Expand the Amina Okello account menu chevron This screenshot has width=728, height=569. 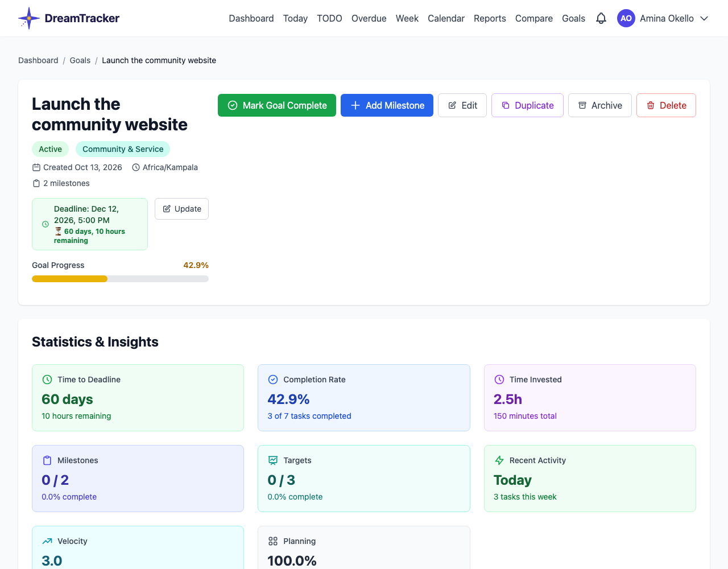tap(704, 18)
